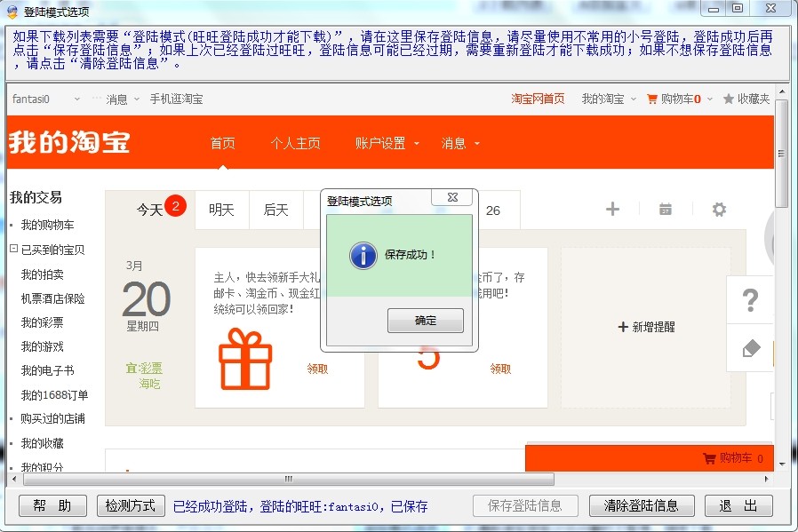Open the 淘宝网首页 link
798x532 pixels.
point(538,99)
